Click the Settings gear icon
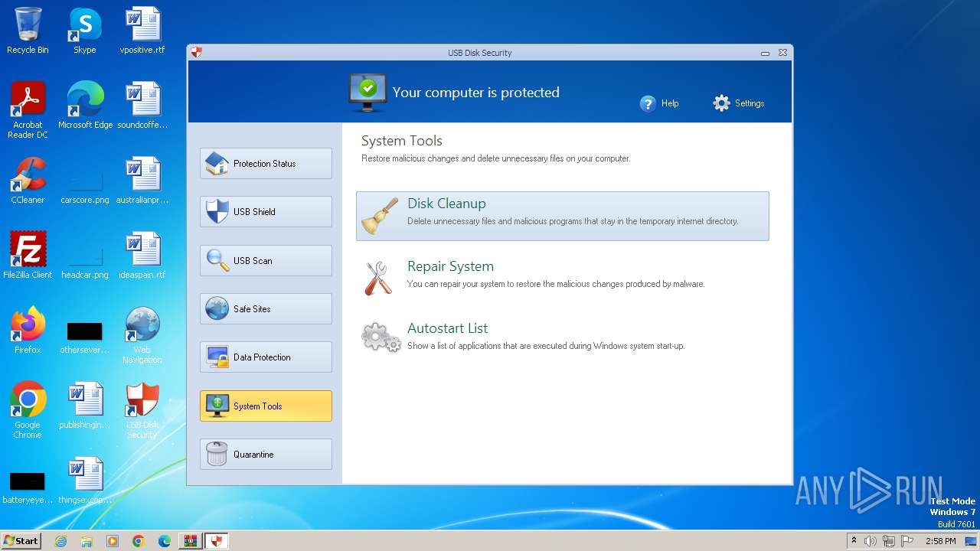Image resolution: width=980 pixels, height=551 pixels. click(x=721, y=103)
